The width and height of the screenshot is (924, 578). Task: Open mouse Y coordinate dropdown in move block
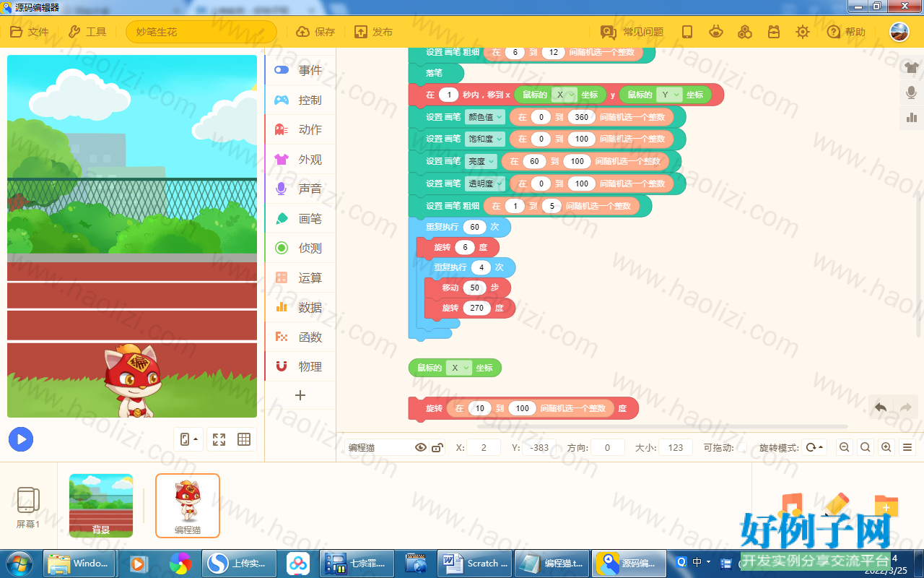669,95
